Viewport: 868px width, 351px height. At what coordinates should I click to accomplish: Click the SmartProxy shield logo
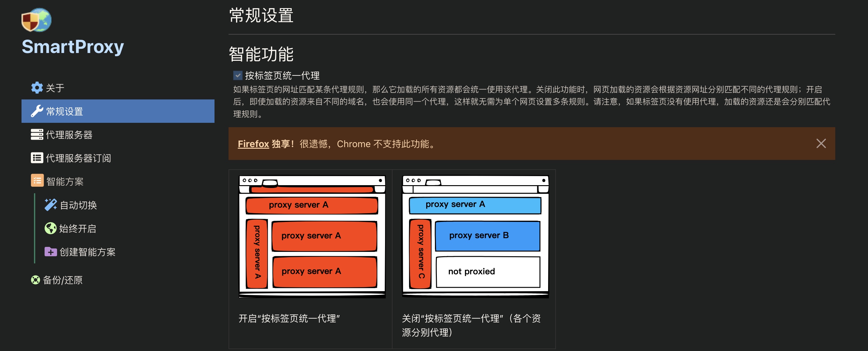coord(36,20)
